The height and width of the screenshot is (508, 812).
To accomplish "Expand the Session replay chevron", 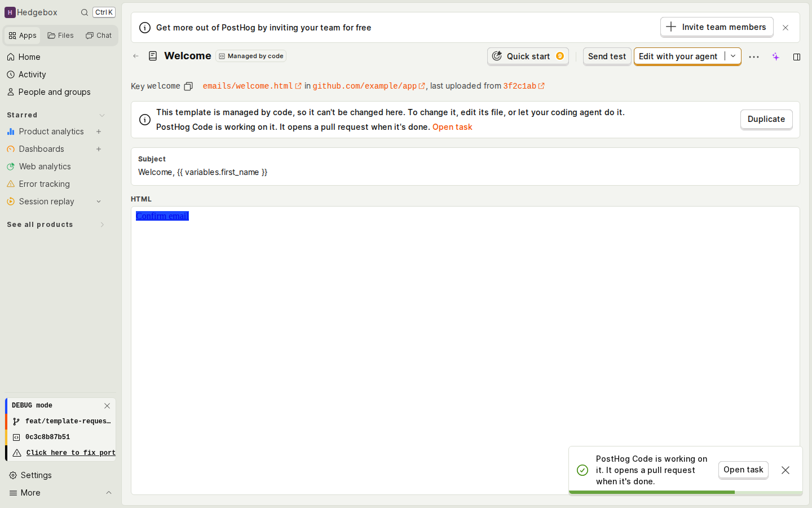I will 99,202.
